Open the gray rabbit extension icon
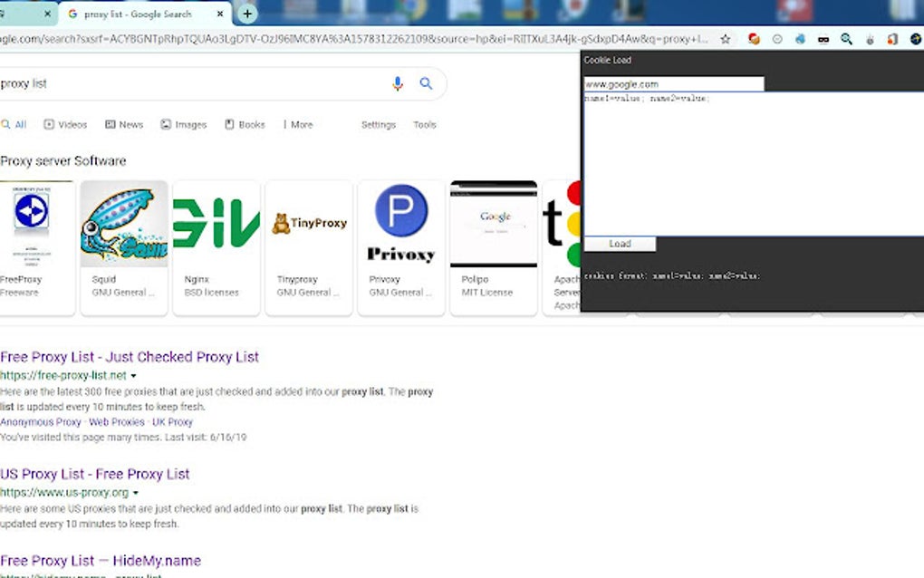The width and height of the screenshot is (924, 578). tap(870, 40)
